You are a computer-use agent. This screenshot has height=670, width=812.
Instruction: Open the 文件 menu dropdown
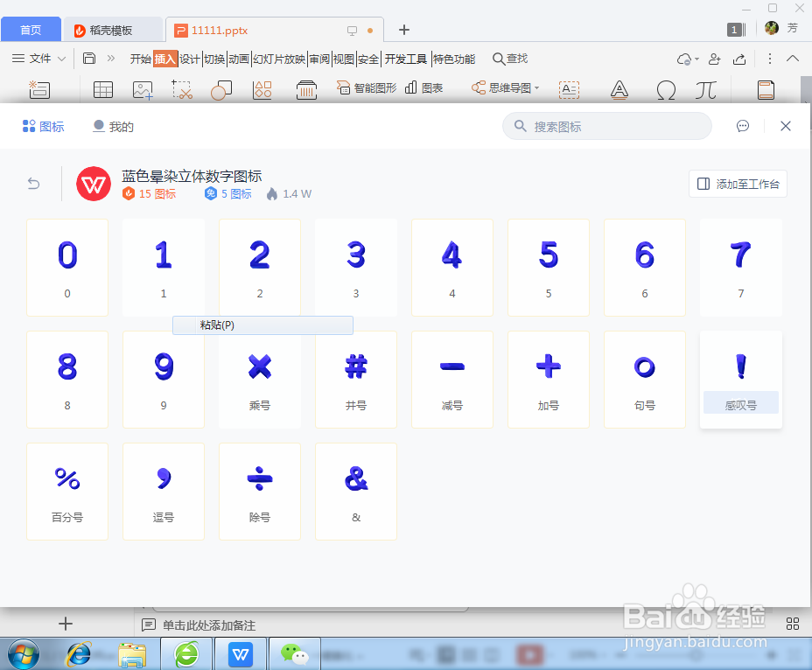[x=38, y=59]
